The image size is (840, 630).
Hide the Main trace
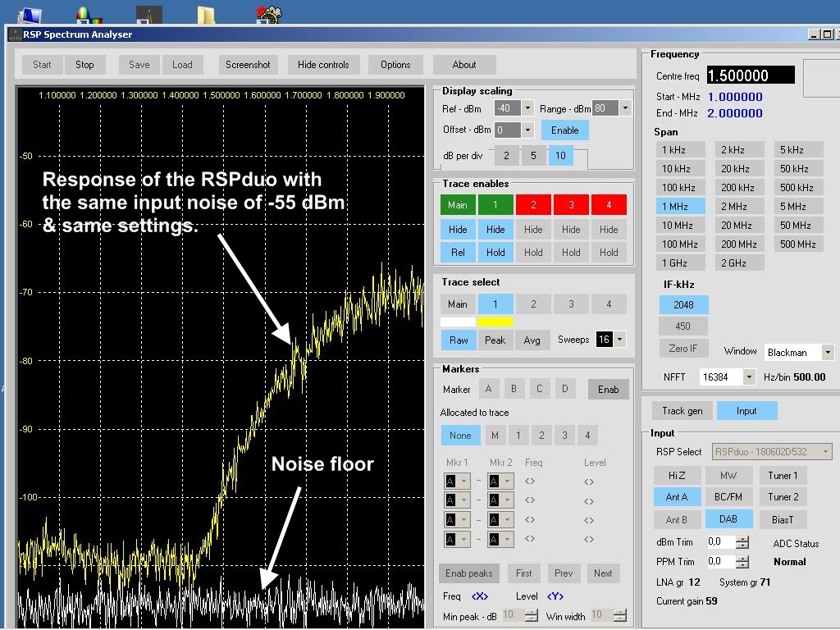458,230
